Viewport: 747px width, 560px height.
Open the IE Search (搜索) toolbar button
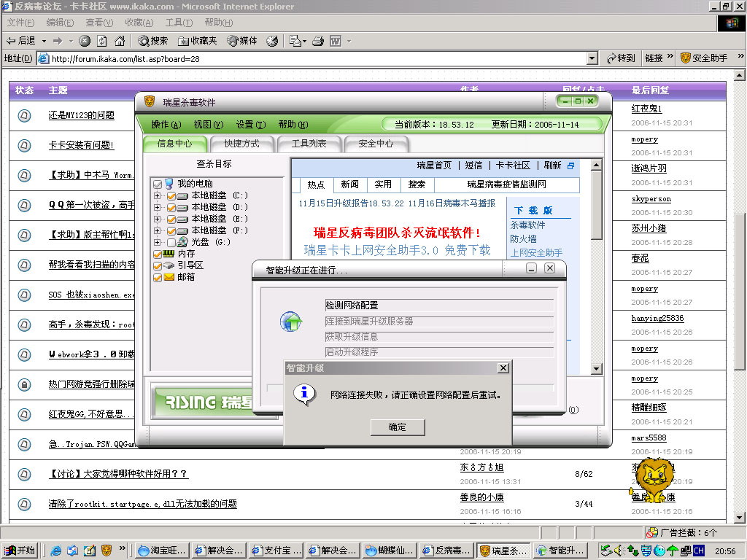(153, 41)
